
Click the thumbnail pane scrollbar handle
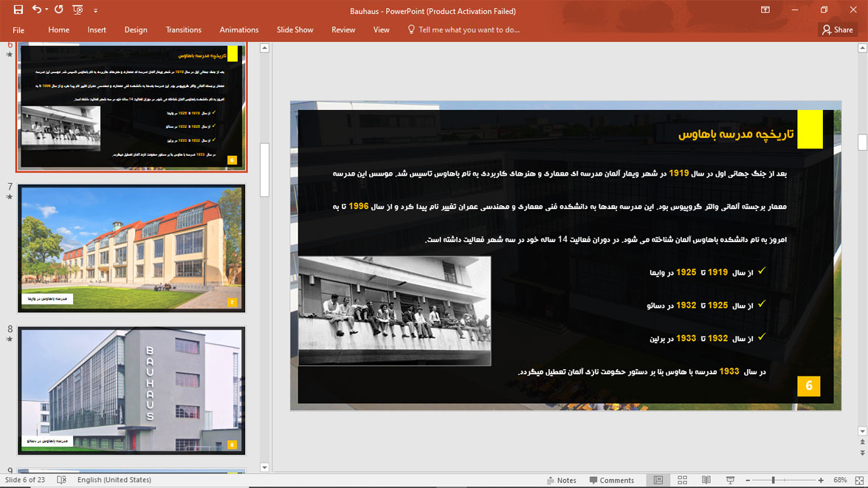264,170
